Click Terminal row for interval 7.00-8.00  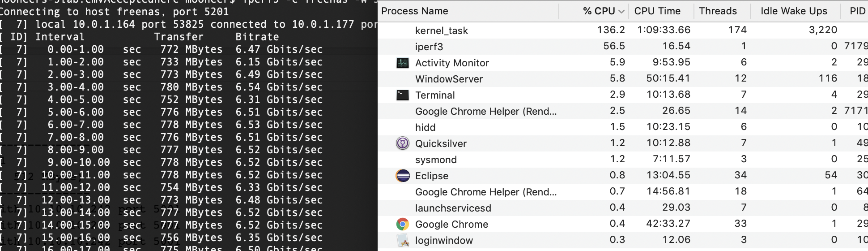pos(161,137)
